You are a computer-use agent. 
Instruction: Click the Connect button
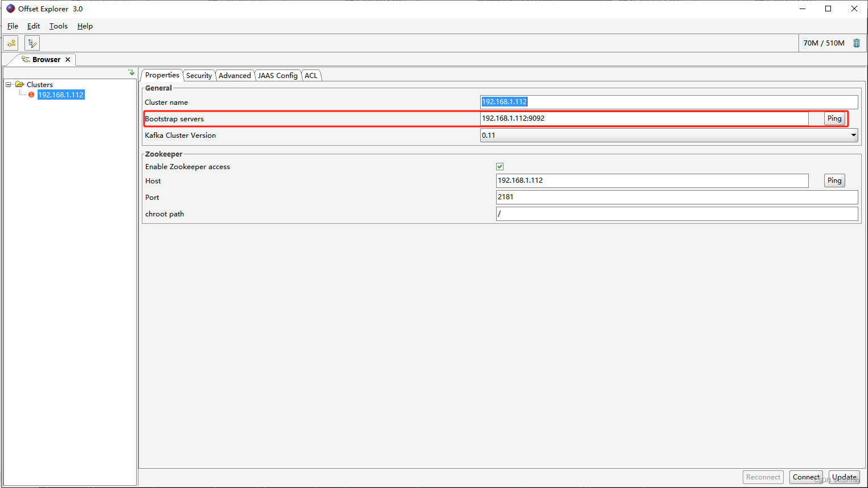[806, 477]
